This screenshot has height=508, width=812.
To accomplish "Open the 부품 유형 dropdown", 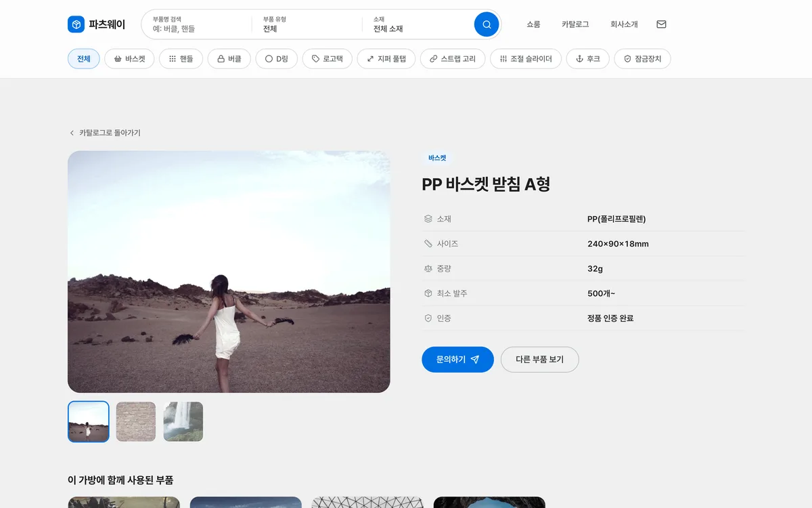I will point(307,24).
